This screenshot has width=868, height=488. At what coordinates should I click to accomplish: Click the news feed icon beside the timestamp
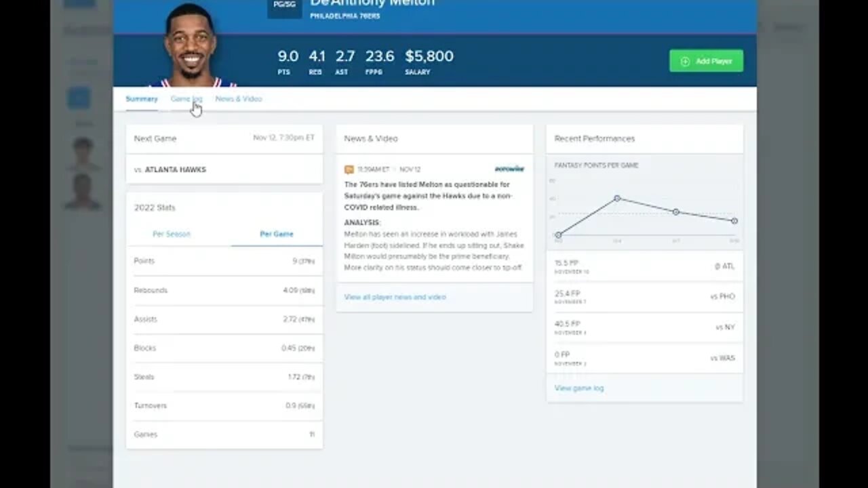[349, 169]
